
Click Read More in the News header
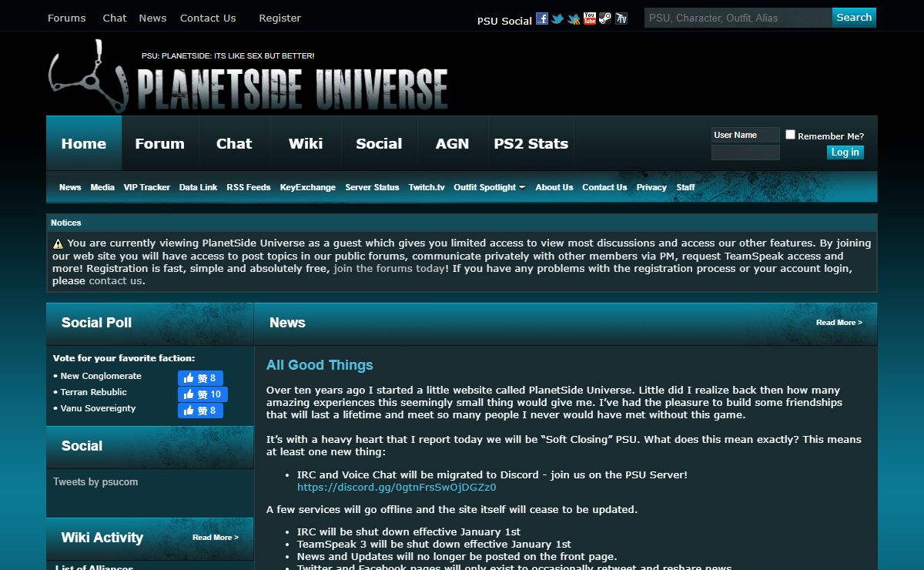[x=839, y=323]
